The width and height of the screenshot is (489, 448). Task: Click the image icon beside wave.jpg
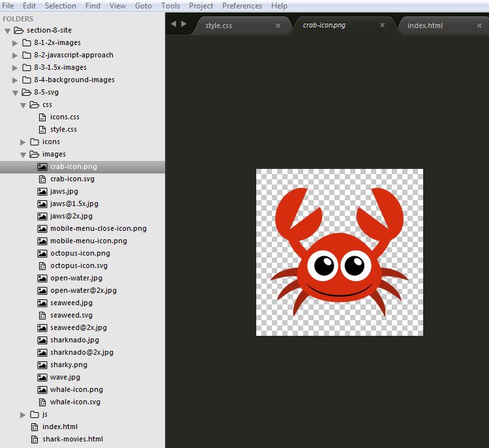tap(42, 378)
